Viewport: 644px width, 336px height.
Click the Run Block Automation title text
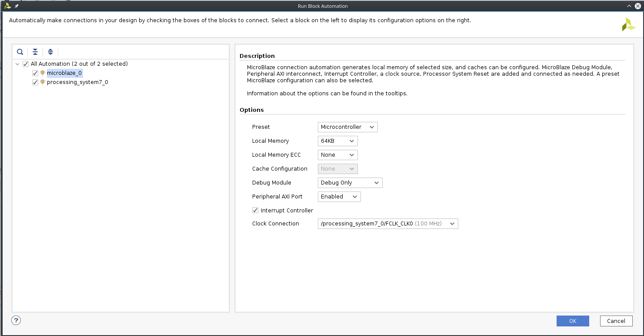(x=322, y=6)
